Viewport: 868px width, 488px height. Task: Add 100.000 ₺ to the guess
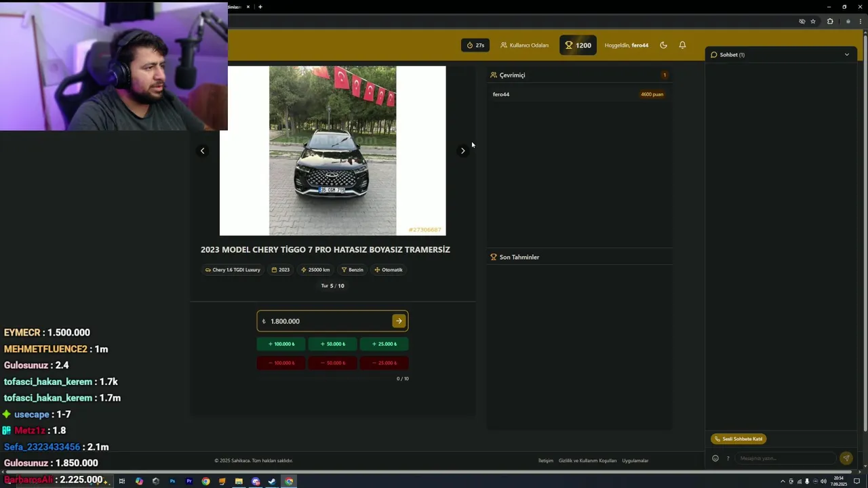(281, 344)
